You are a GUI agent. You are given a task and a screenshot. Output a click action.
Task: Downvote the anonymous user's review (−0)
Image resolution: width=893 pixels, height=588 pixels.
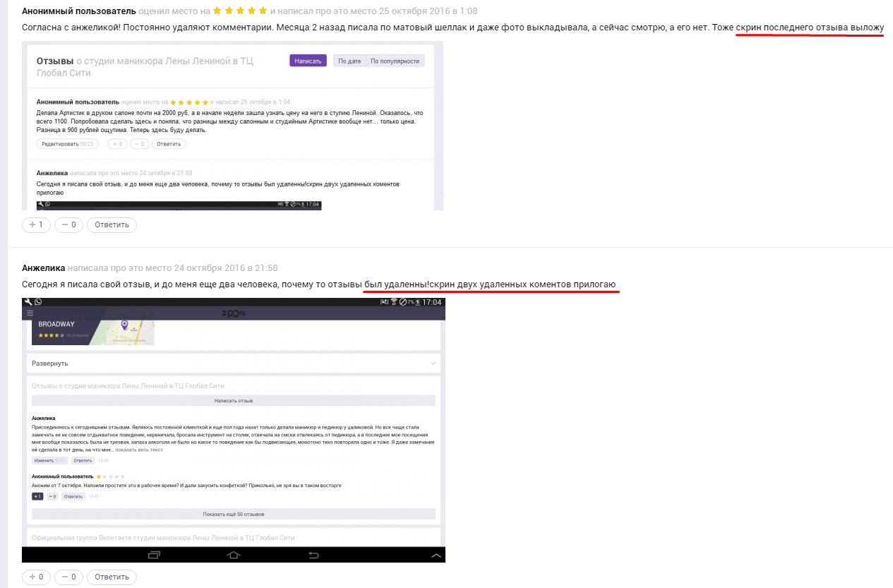(x=68, y=224)
